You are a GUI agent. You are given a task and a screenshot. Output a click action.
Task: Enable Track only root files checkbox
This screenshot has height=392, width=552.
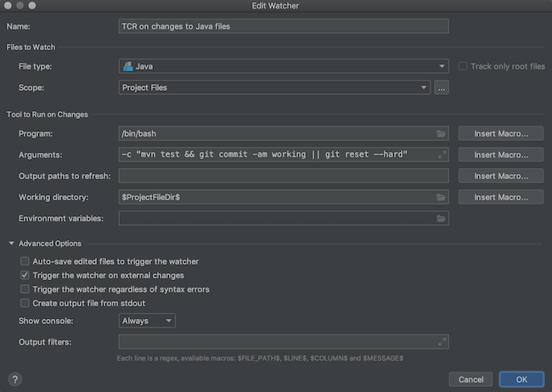(463, 66)
